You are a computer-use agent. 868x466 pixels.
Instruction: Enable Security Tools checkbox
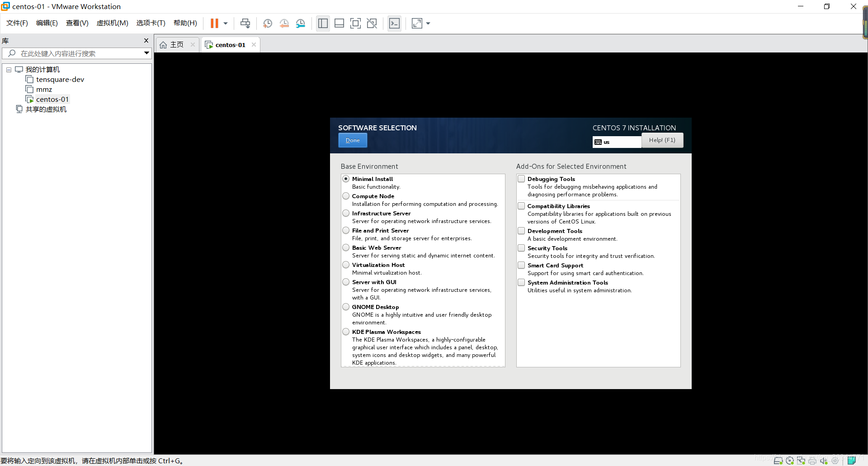tap(521, 248)
